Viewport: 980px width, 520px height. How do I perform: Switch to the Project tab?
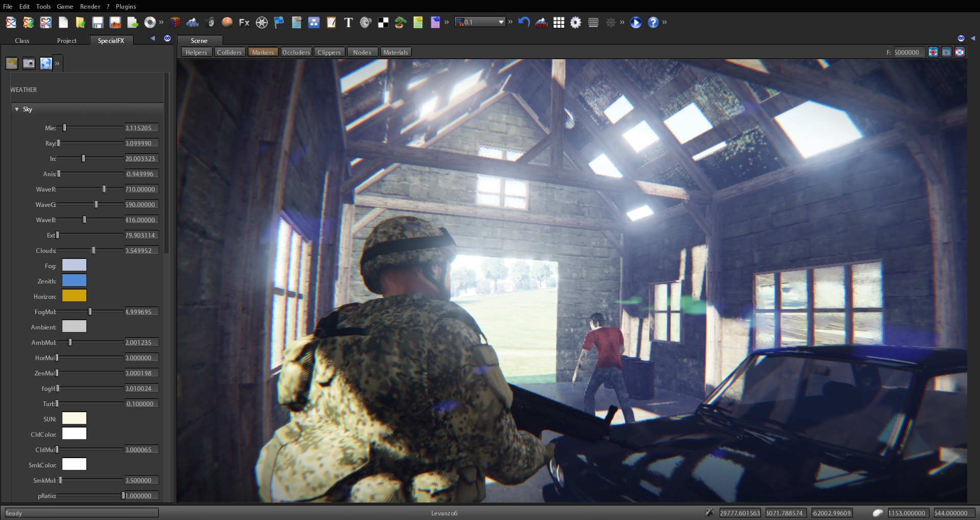pyautogui.click(x=67, y=40)
